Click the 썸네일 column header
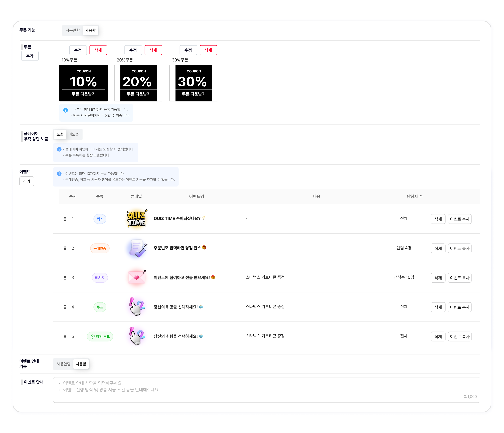Screen dimensions: 504x433 (x=136, y=197)
